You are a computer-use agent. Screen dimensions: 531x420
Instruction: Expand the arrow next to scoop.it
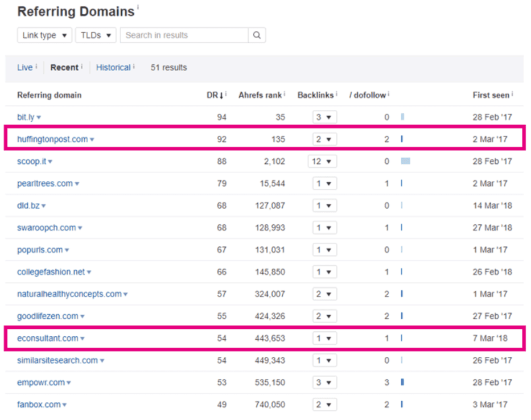tap(50, 162)
